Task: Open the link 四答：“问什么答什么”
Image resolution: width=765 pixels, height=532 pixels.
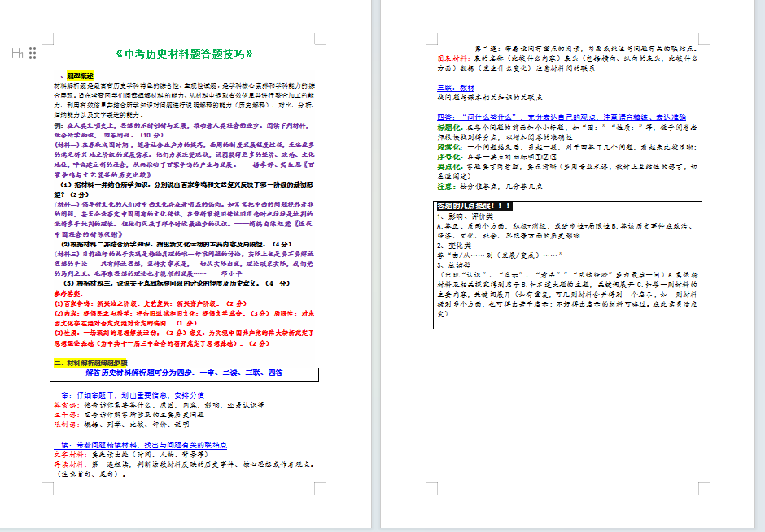Action: point(561,117)
